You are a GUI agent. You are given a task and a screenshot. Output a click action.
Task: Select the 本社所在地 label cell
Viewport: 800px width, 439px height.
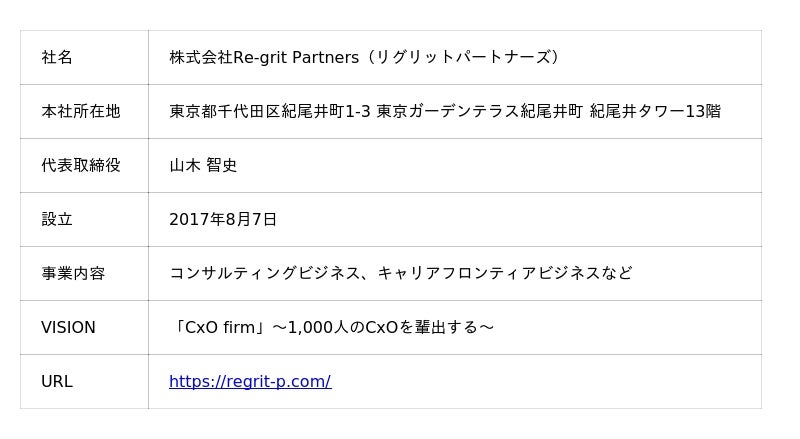coord(80,111)
